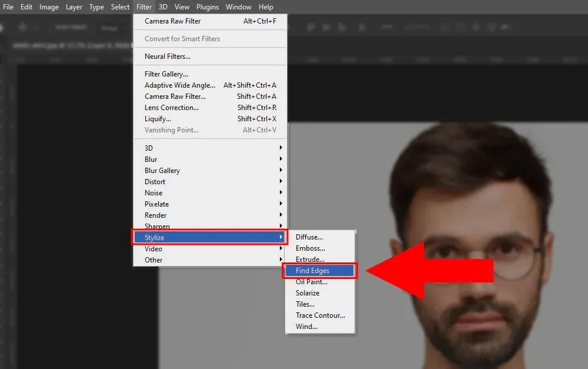Expand the Blur Gallery submenu

click(211, 171)
